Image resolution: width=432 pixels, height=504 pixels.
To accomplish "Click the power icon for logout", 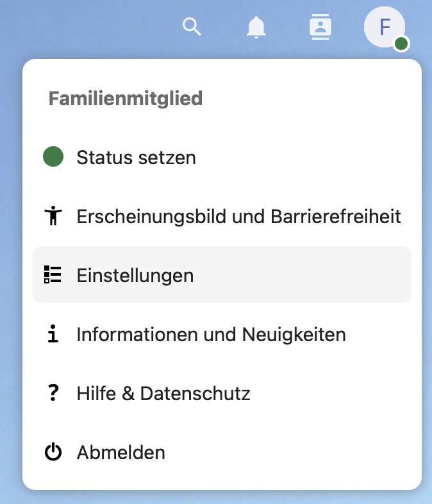I will pyautogui.click(x=53, y=452).
